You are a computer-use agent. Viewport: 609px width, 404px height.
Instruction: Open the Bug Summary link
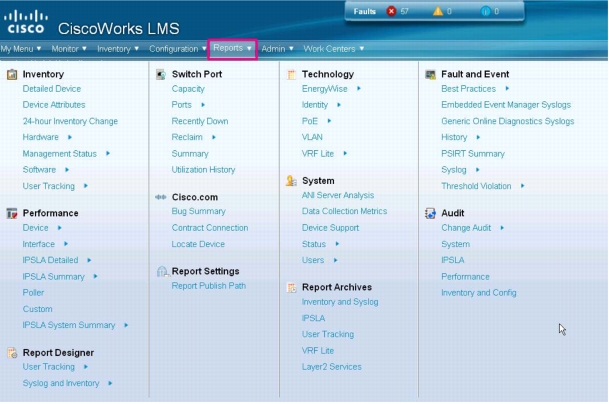[x=198, y=211]
